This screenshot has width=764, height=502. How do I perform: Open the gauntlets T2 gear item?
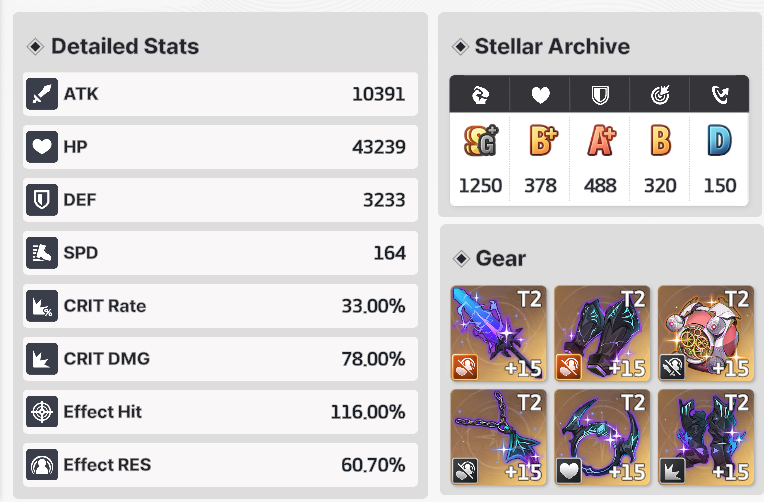706,437
